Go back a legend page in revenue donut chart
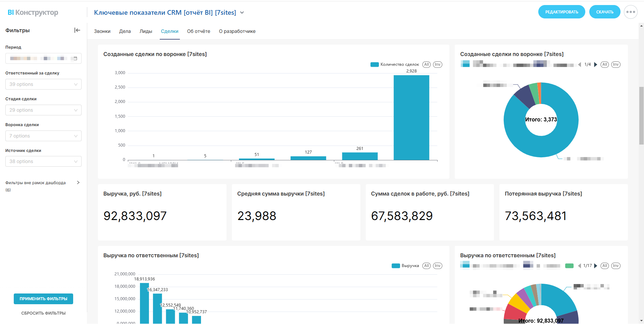This screenshot has height=324, width=644. tap(580, 266)
